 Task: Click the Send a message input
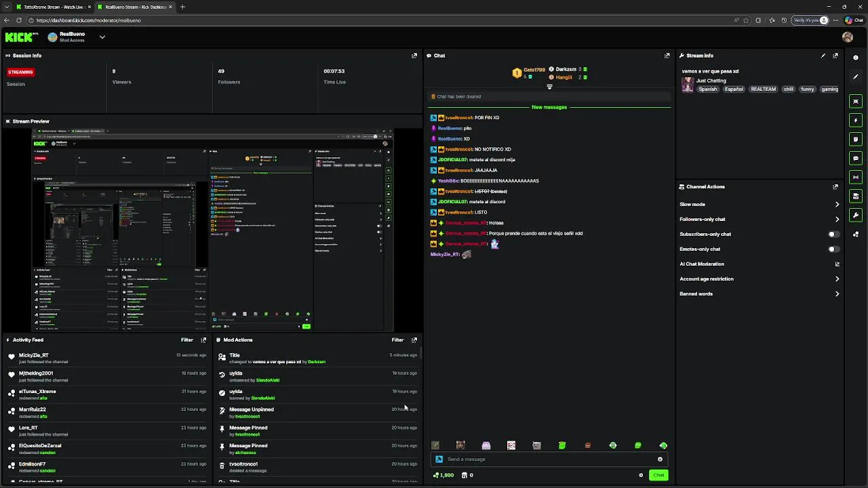[549, 459]
